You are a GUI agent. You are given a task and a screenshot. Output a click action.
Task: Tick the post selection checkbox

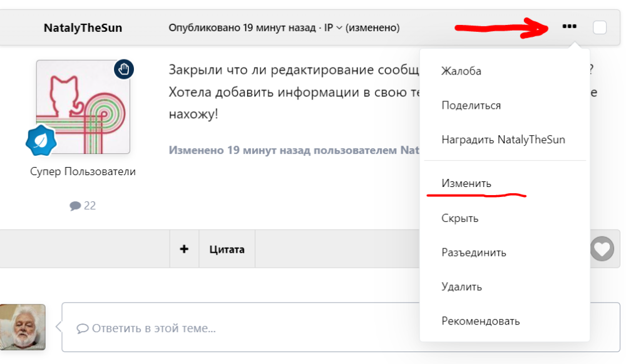tap(599, 28)
